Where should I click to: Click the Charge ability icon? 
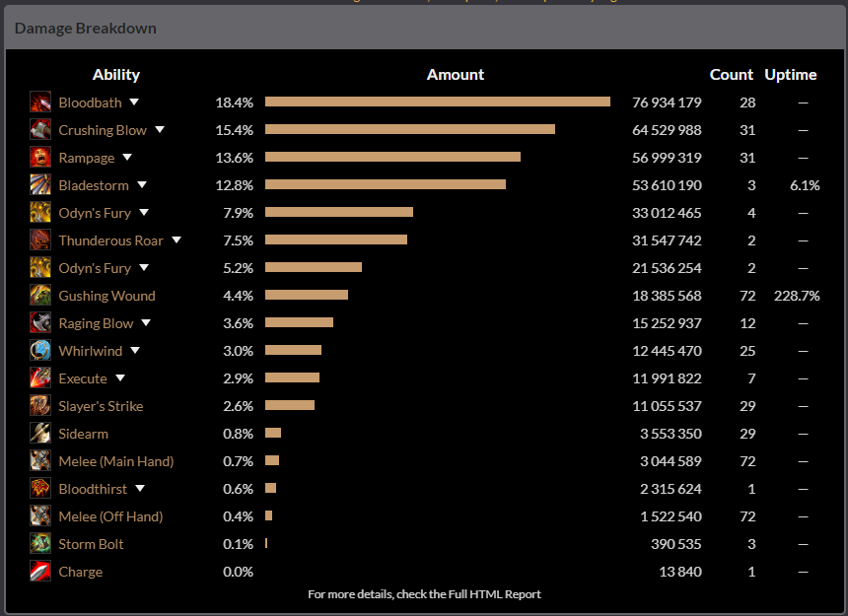pos(40,572)
